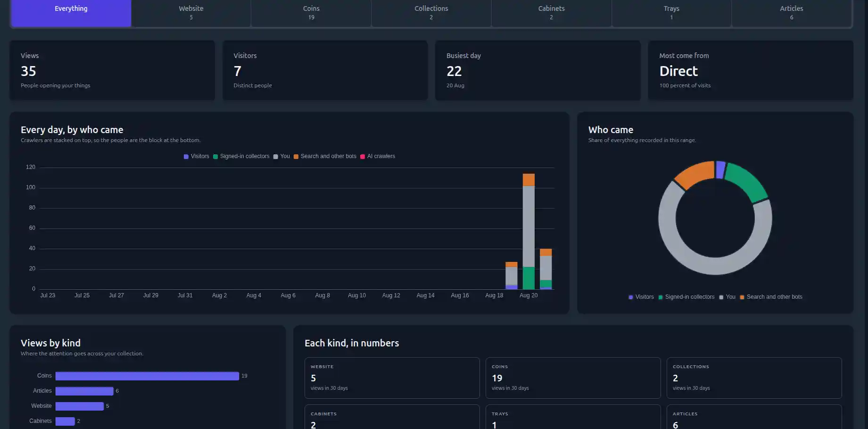Toggle Signed-in collectors in the donut legend

686,297
